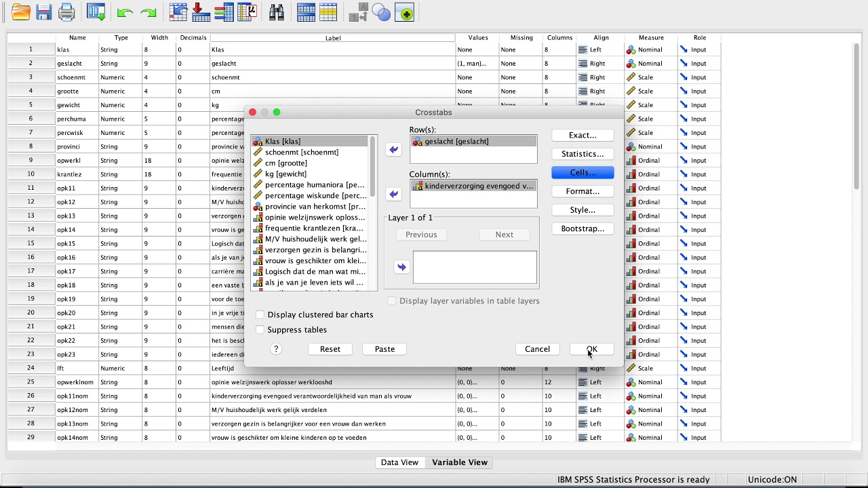Screen dimensions: 868x488
Task: Open Find with the binoculars icon
Action: pyautogui.click(x=277, y=12)
